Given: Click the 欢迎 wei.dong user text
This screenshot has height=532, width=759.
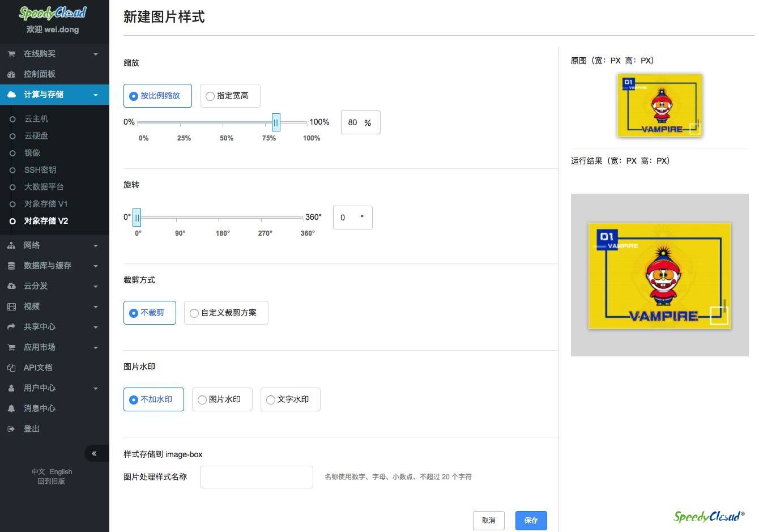Looking at the screenshot, I should 53,29.
